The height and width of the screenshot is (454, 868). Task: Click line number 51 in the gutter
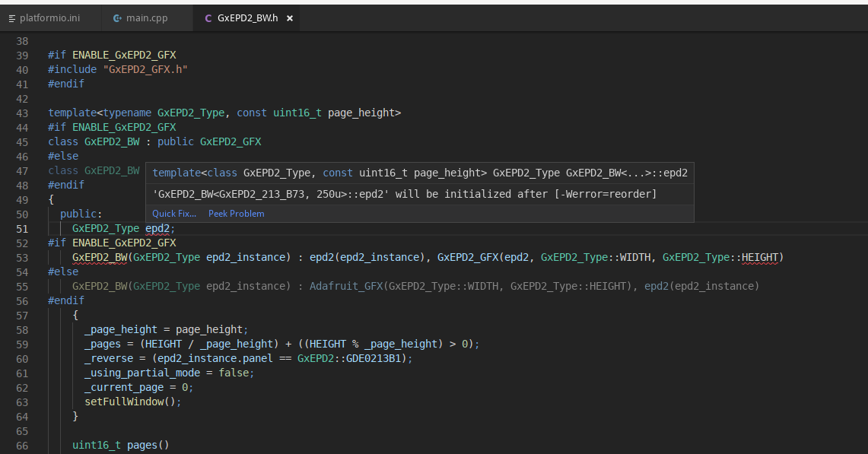[x=21, y=229]
